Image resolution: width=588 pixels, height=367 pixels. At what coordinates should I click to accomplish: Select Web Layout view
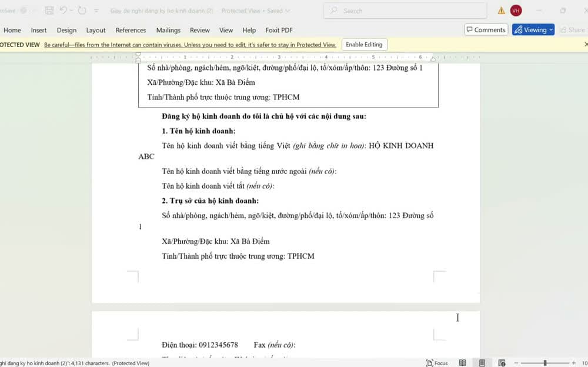[502, 363]
